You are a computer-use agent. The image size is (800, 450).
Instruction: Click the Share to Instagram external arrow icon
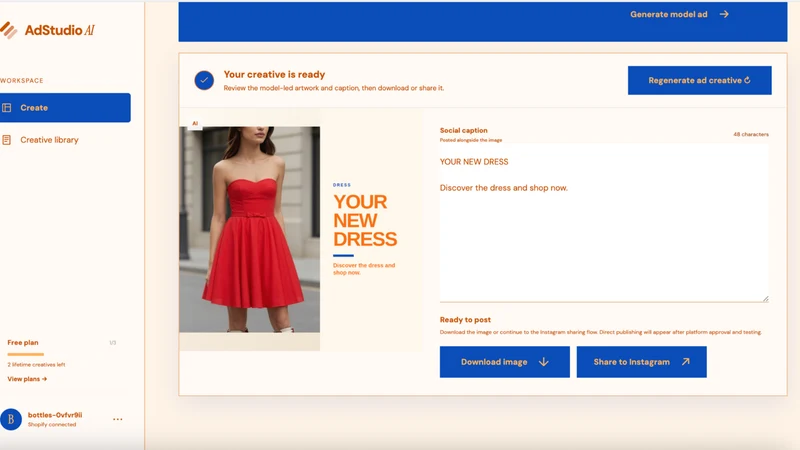tap(686, 362)
